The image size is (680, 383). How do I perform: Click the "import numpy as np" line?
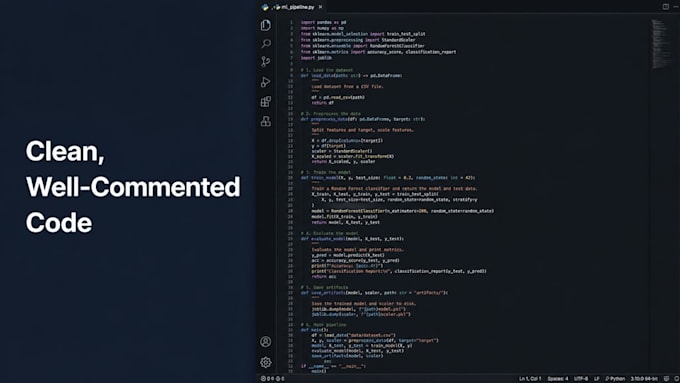click(322, 28)
